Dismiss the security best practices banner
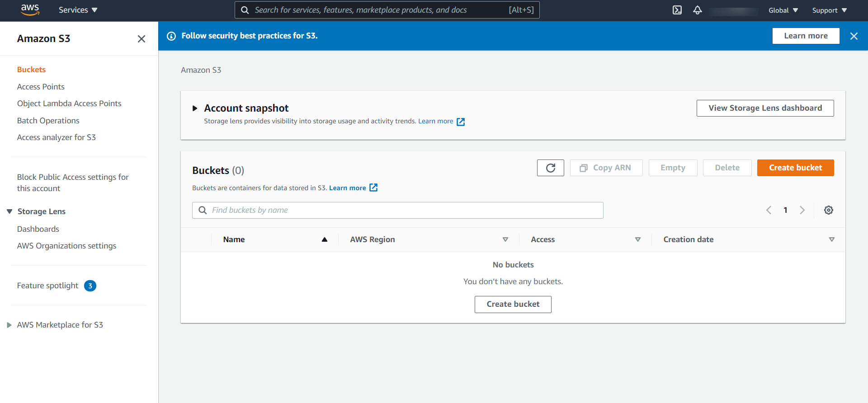The height and width of the screenshot is (403, 868). (854, 36)
